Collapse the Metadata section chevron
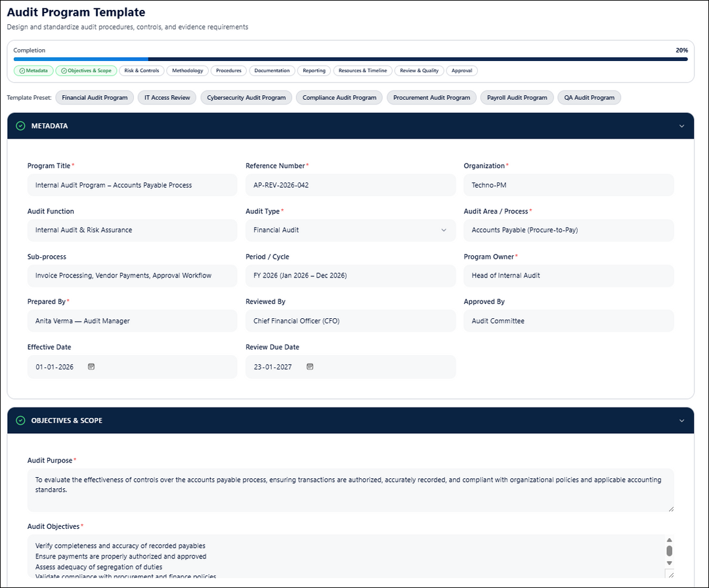 tap(681, 126)
